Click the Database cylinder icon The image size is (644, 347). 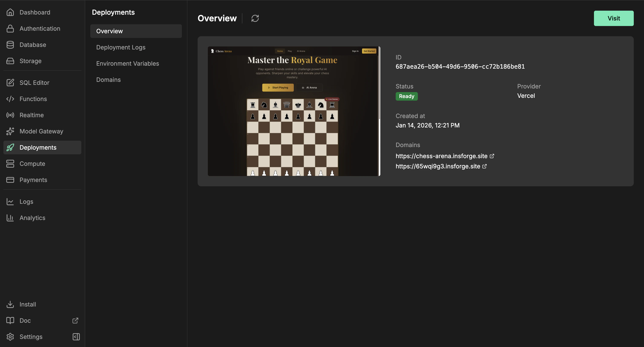(10, 45)
